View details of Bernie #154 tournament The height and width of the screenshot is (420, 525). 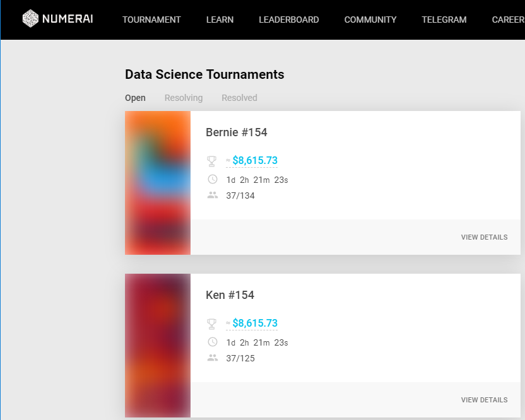pos(484,237)
